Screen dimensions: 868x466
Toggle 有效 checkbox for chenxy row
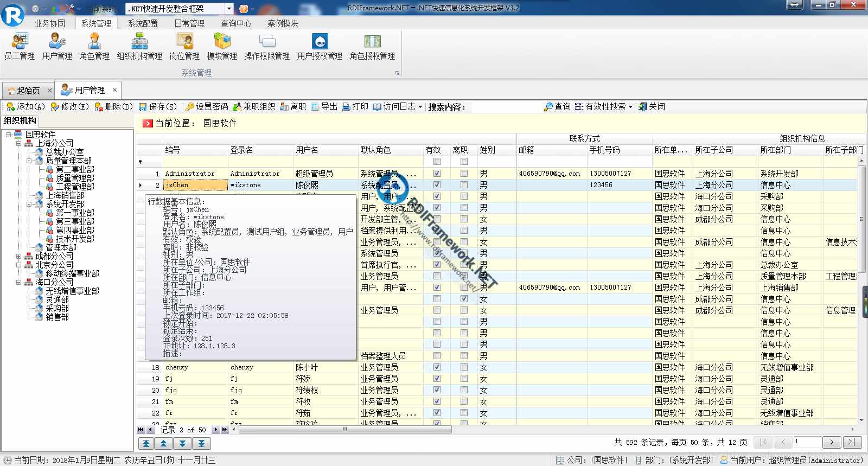coord(437,367)
